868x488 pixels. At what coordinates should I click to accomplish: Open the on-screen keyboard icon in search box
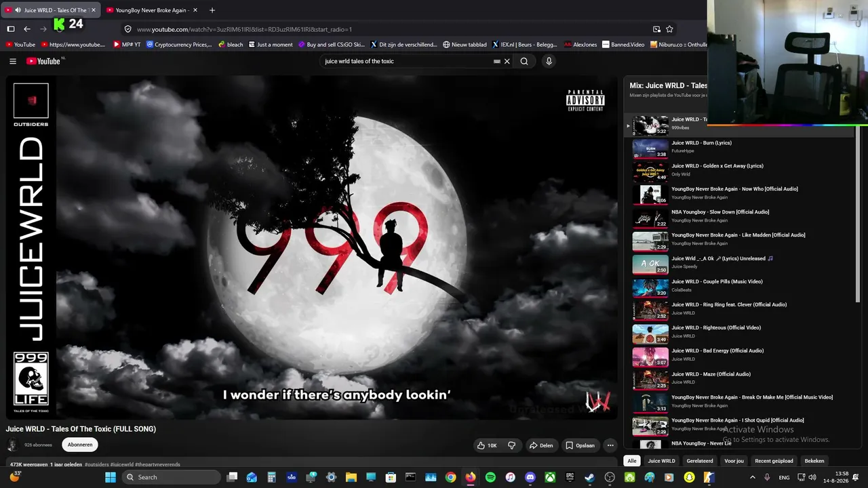(497, 61)
